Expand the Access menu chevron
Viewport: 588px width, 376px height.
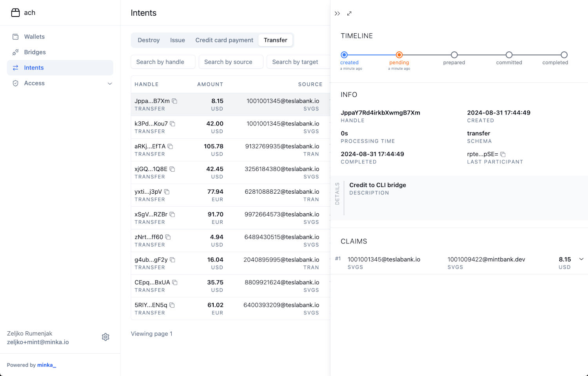pyautogui.click(x=110, y=84)
